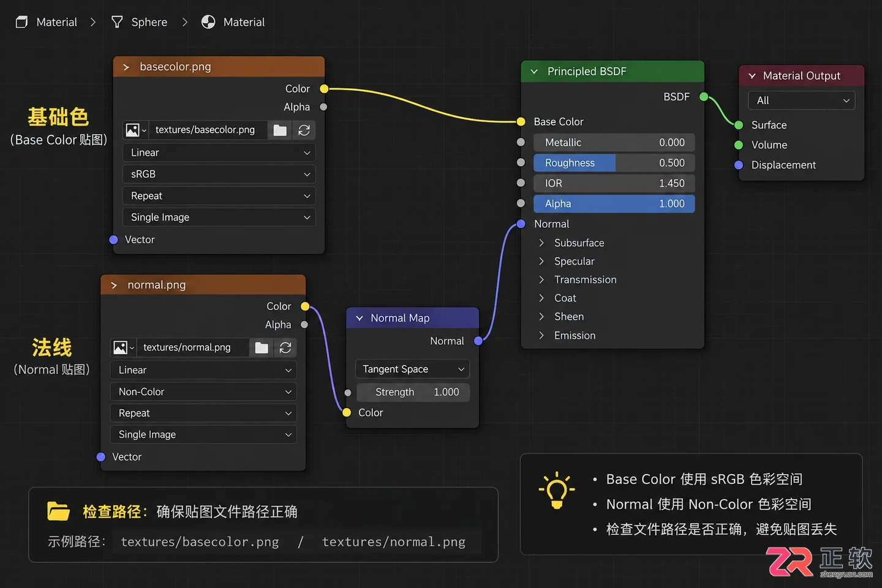Expand the Sheen panel
Viewport: 882px width, 588px height.
pos(541,317)
